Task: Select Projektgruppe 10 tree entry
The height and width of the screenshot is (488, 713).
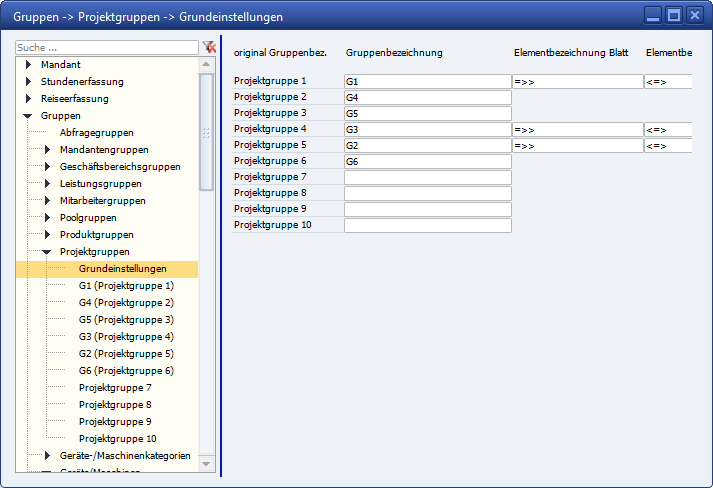Action: tap(118, 439)
